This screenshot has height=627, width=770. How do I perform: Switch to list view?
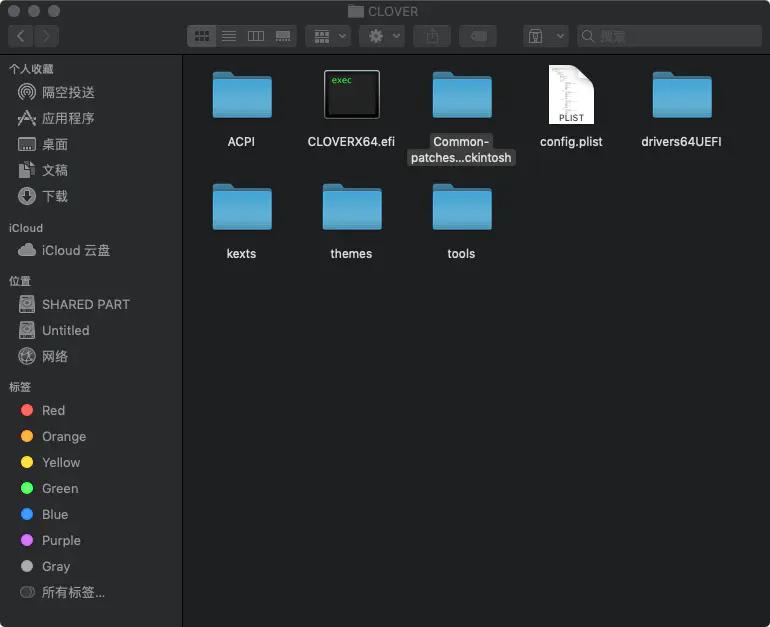coord(229,36)
